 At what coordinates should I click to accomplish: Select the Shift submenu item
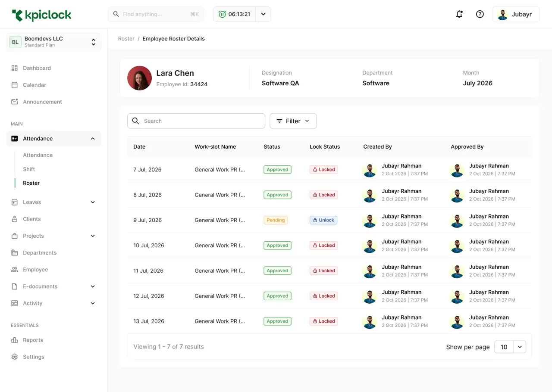coord(29,169)
